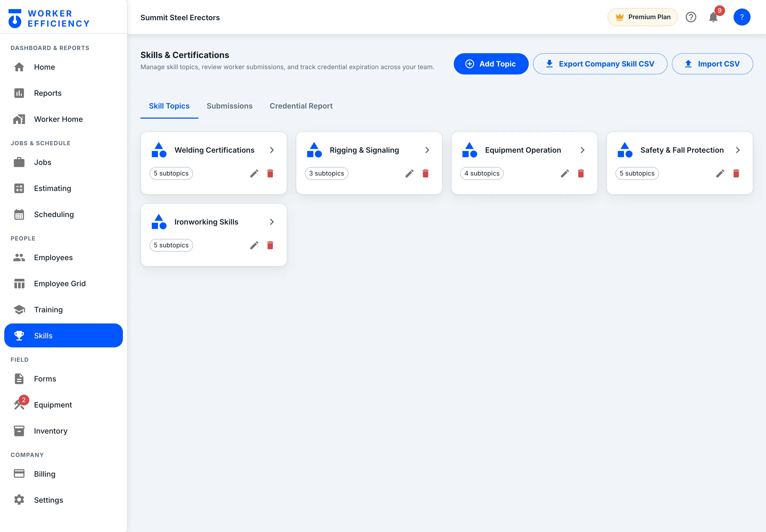
Task: Open Billing in the sidebar
Action: pyautogui.click(x=63, y=474)
